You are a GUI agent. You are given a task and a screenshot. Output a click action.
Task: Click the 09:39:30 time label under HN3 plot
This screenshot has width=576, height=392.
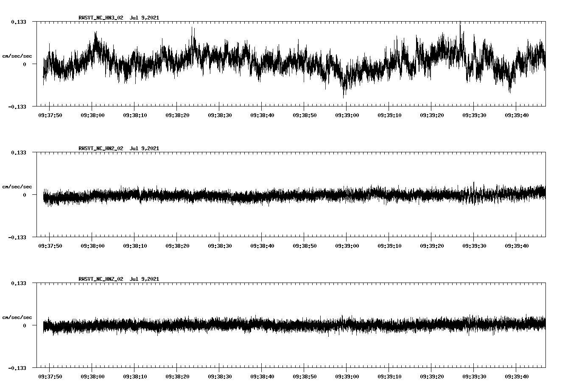coord(474,115)
